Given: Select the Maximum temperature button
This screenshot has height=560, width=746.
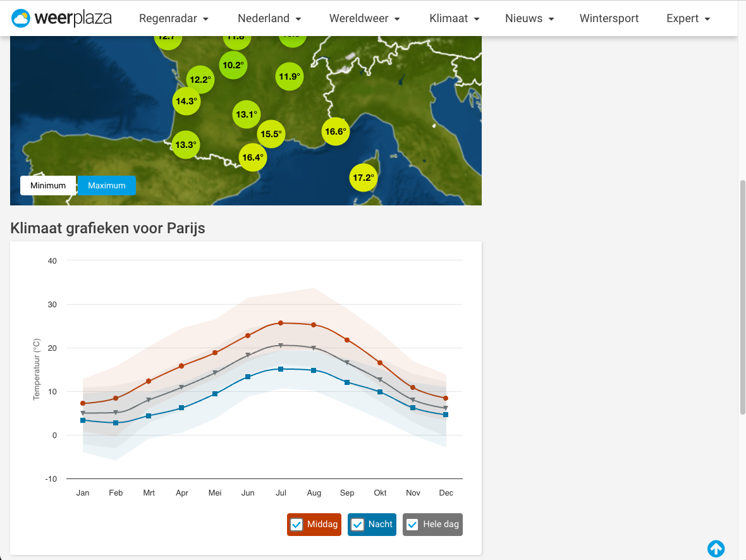Looking at the screenshot, I should pos(107,185).
